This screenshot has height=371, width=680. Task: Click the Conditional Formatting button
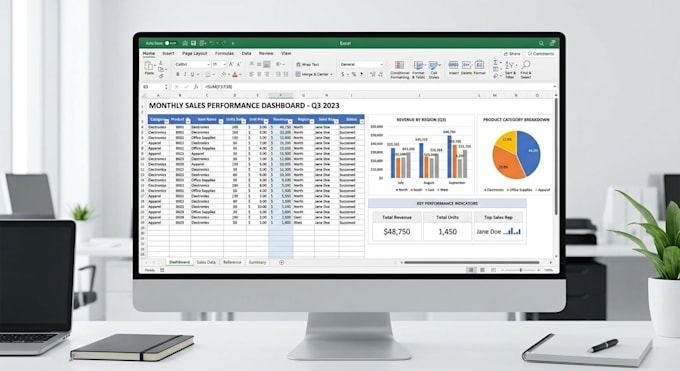pyautogui.click(x=399, y=70)
